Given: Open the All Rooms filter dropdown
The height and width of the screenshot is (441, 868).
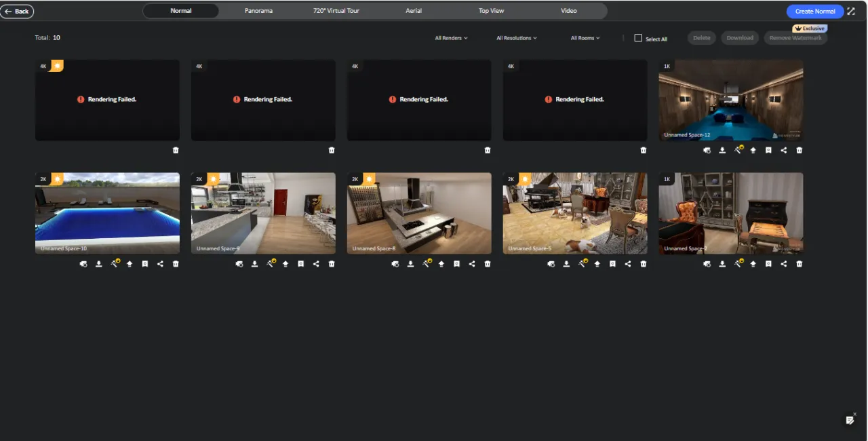Looking at the screenshot, I should point(585,38).
